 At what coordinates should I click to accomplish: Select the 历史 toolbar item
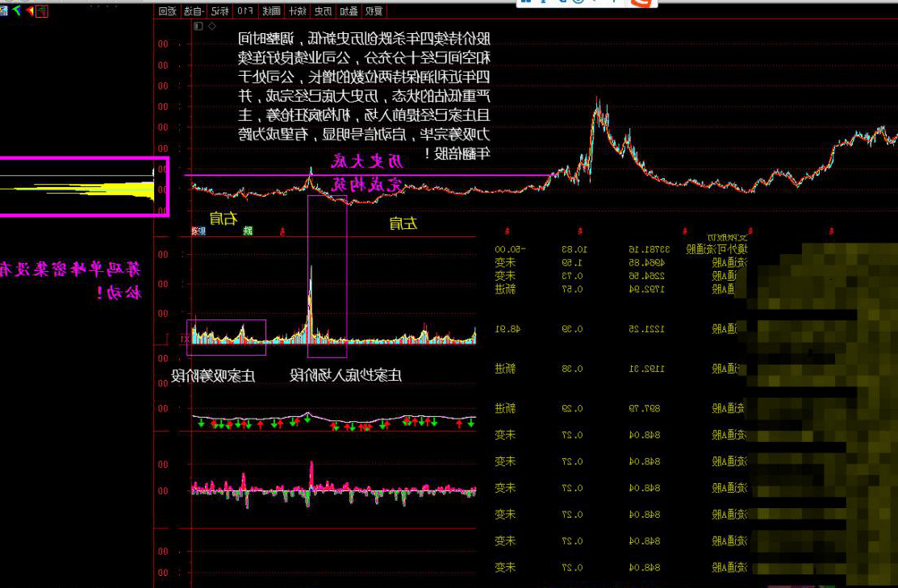click(323, 11)
